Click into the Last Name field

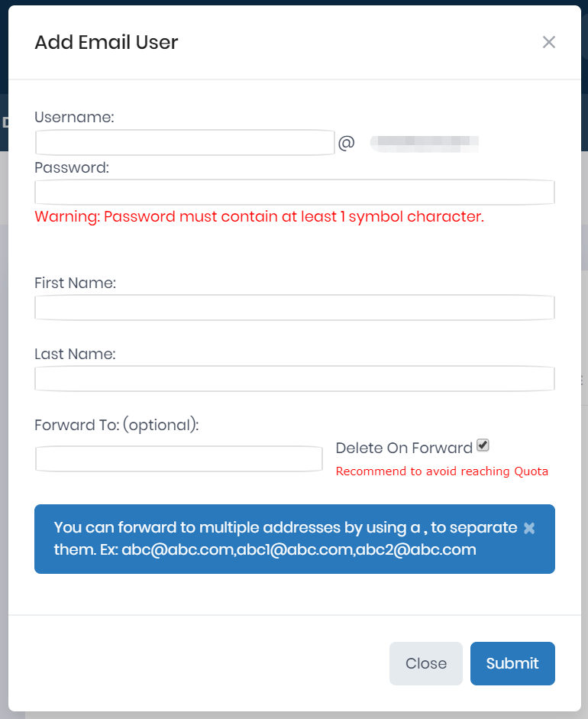pyautogui.click(x=294, y=378)
